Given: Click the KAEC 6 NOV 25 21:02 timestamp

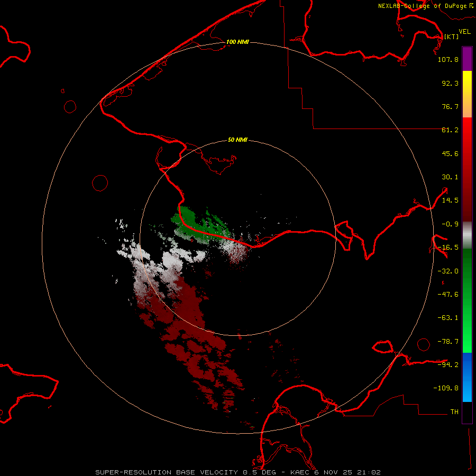Looking at the screenshot, I should tap(335, 472).
